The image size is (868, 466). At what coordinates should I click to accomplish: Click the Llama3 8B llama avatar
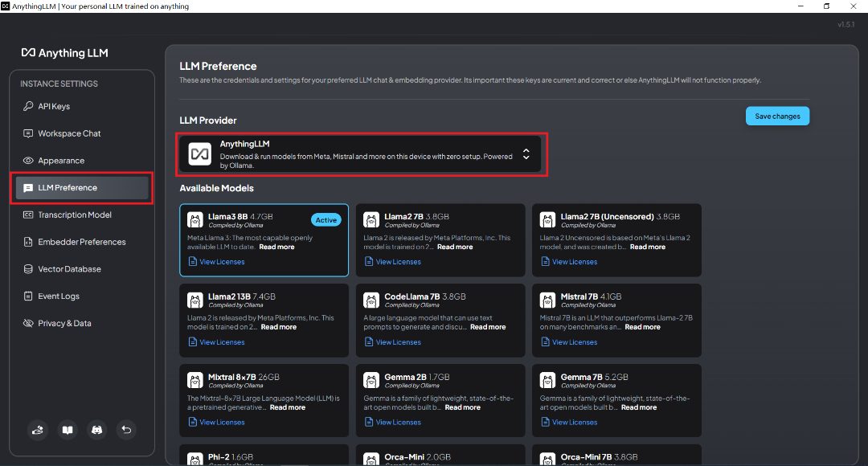[194, 219]
